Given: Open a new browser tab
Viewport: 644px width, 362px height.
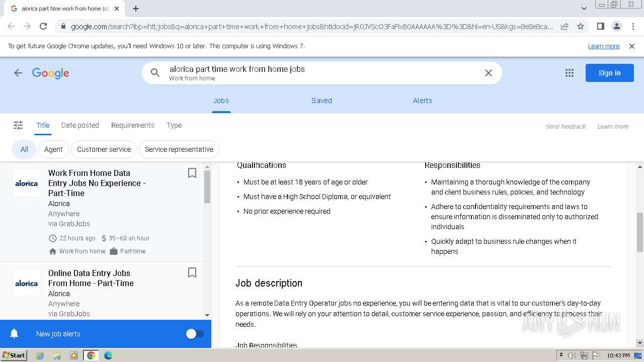Looking at the screenshot, I should click(x=135, y=9).
